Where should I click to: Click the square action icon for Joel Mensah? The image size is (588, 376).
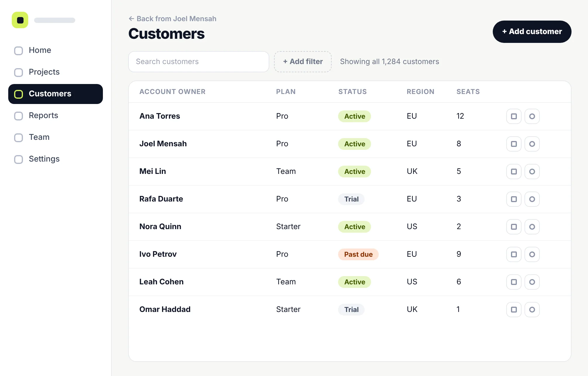[x=514, y=144]
